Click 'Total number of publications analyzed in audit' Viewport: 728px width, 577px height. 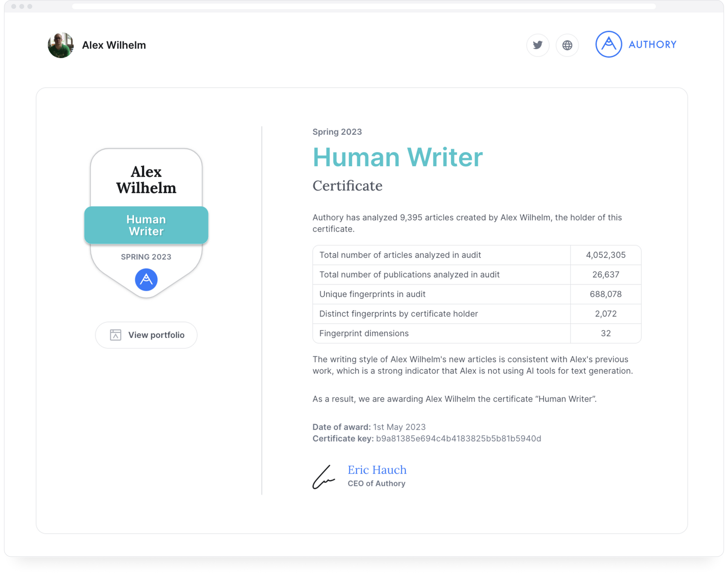click(409, 275)
